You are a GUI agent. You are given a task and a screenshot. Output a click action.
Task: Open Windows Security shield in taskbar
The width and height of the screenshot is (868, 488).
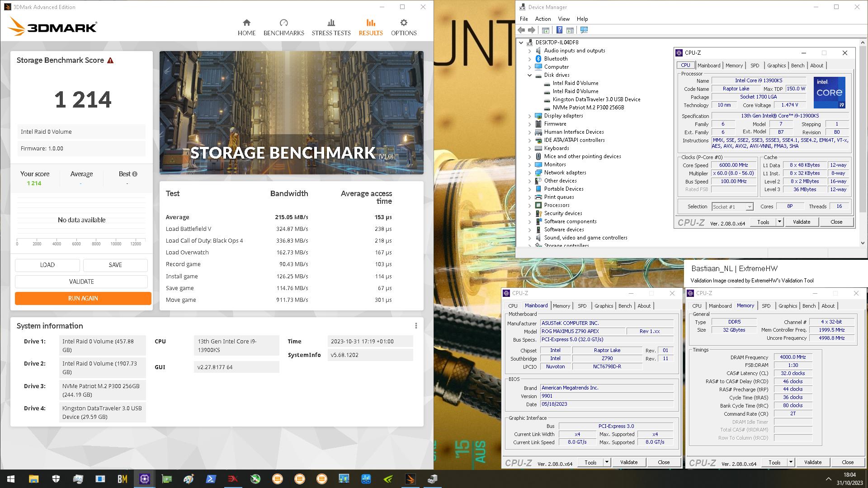pyautogui.click(x=56, y=479)
